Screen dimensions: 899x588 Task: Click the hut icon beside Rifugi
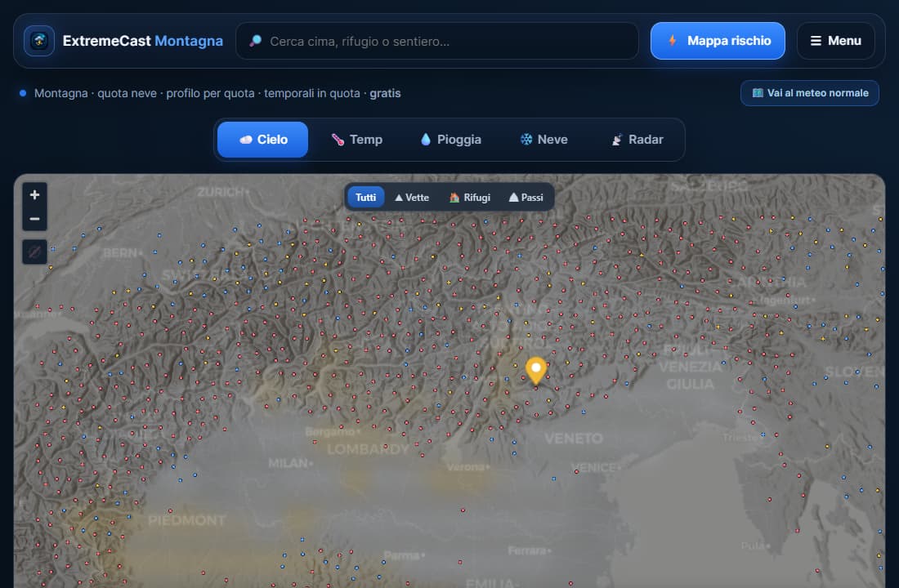454,197
